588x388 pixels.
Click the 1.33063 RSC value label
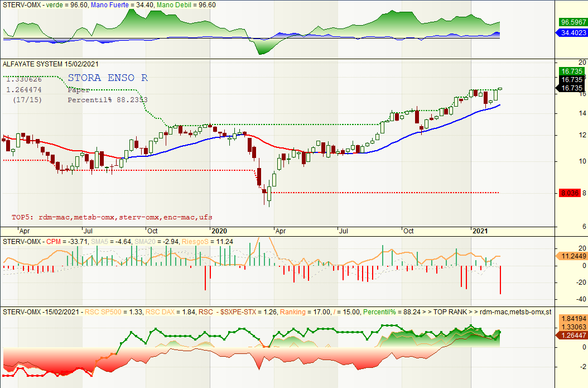(573, 327)
